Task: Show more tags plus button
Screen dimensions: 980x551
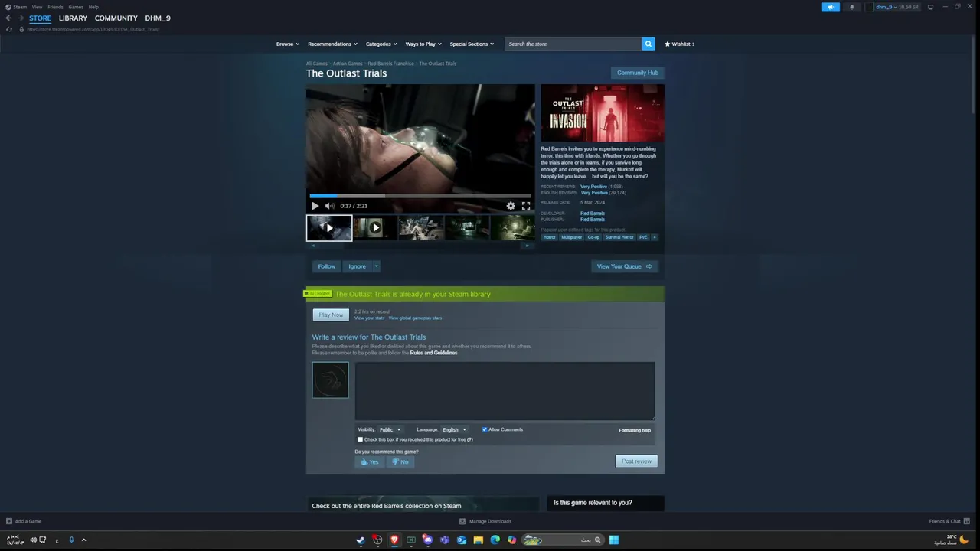Action: click(x=654, y=237)
